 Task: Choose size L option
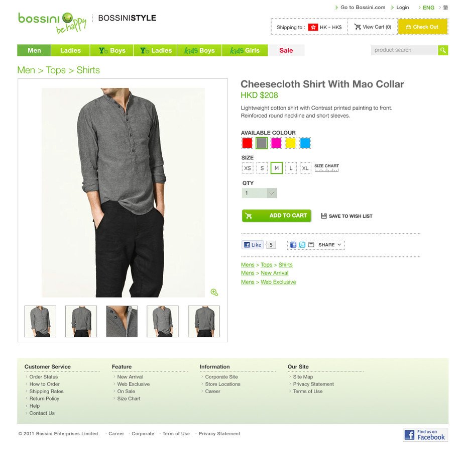291,168
